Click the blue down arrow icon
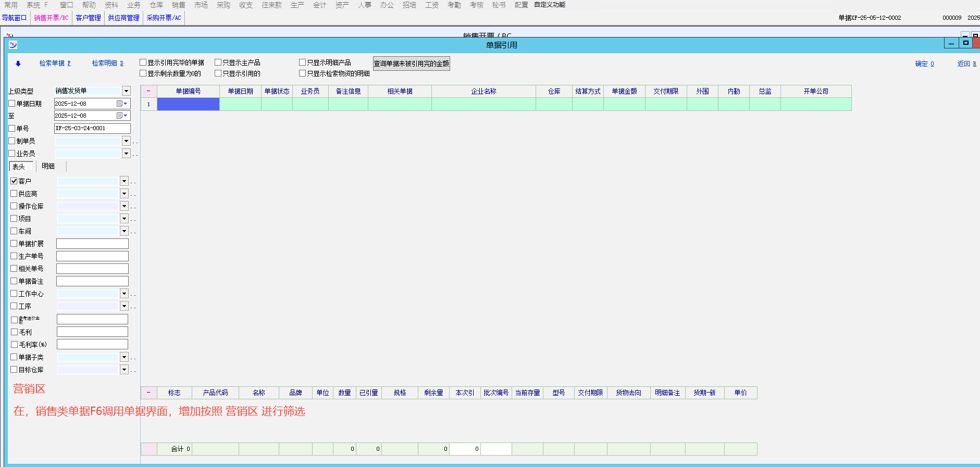Image resolution: width=980 pixels, height=467 pixels. (18, 64)
